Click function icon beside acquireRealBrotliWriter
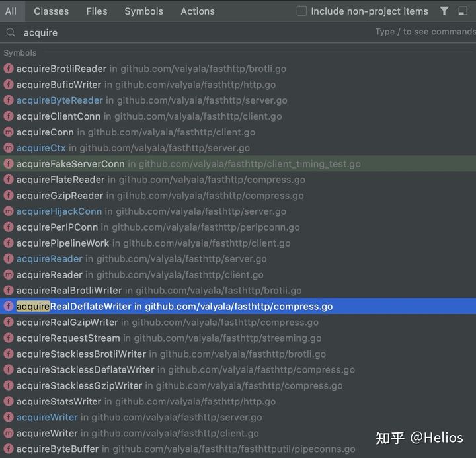The width and height of the screenshot is (476, 458). (9, 290)
